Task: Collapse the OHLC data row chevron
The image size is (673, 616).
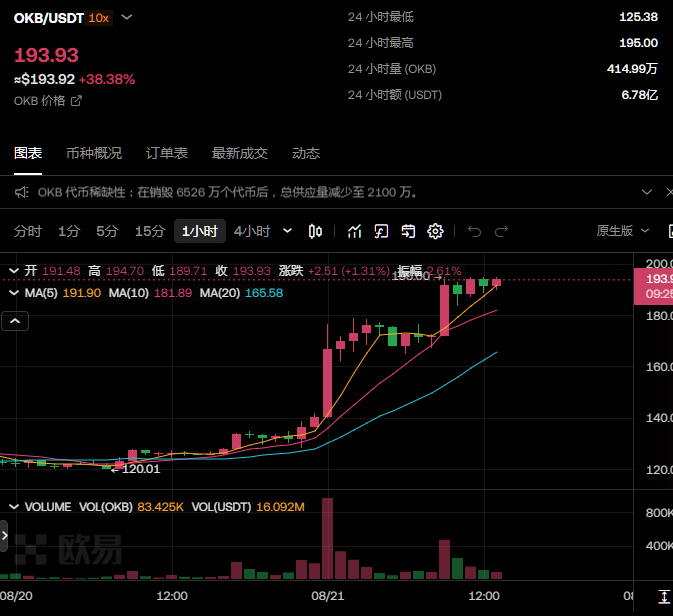Action: pyautogui.click(x=14, y=271)
